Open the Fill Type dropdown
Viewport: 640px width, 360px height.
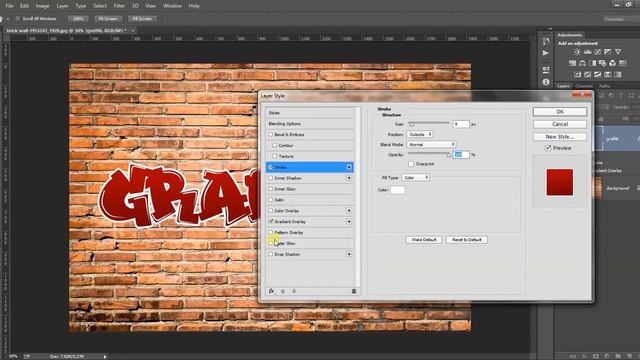coord(416,178)
